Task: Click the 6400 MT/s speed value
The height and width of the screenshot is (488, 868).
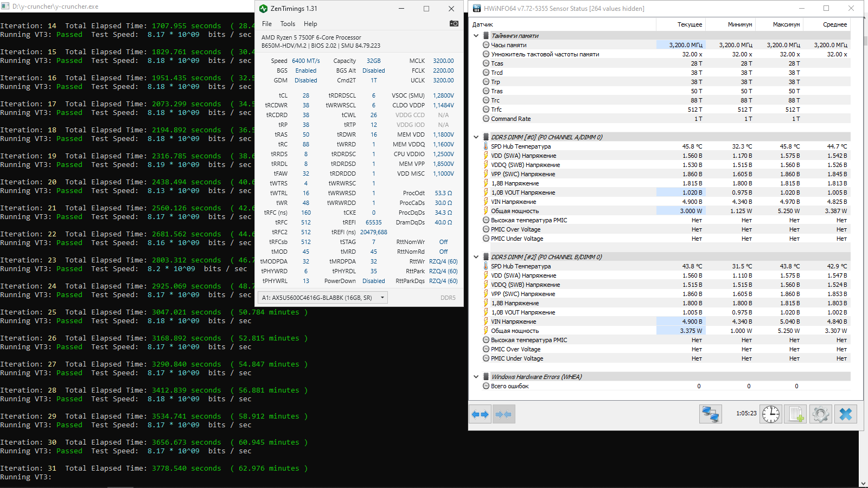Action: coord(306,61)
